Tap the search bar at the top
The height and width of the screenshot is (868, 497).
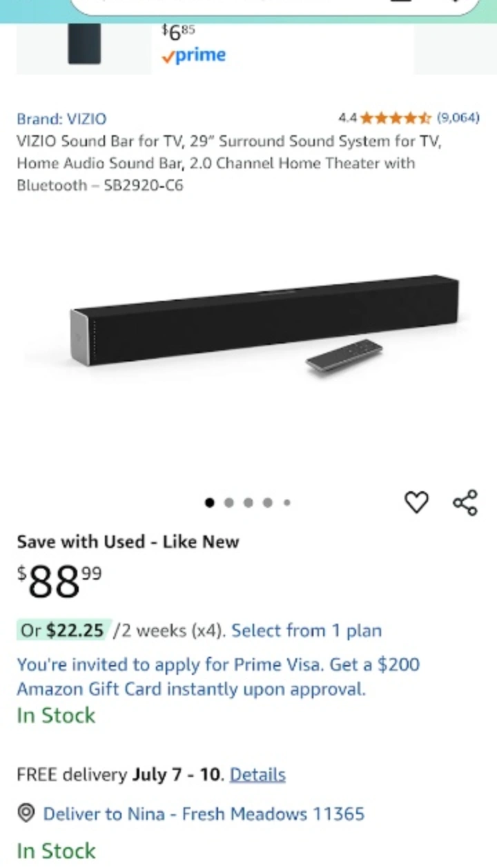(x=275, y=6)
